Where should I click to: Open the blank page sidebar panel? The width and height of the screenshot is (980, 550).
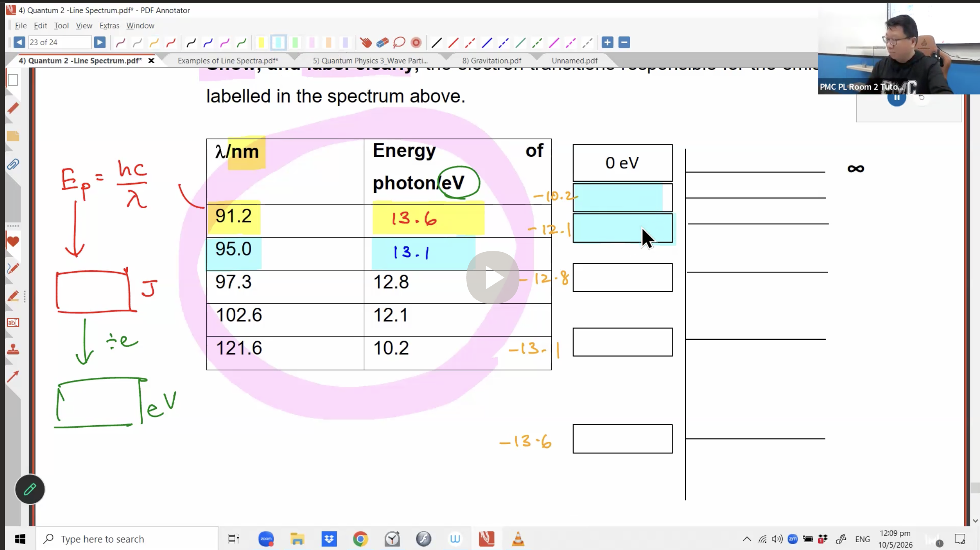[13, 80]
